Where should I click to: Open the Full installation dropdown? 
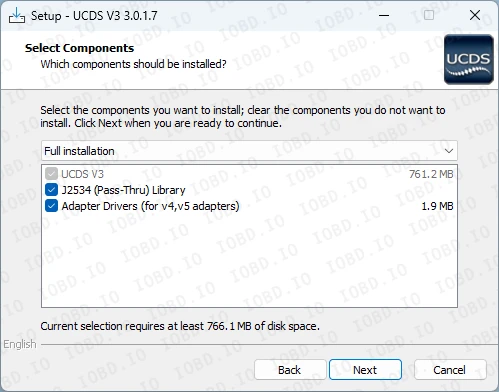point(249,151)
